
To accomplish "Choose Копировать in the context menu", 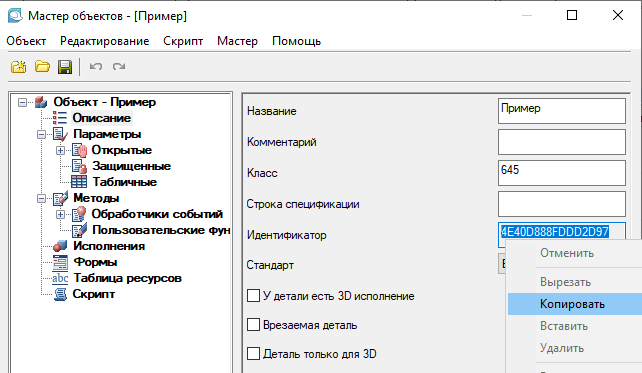I will pos(575,304).
